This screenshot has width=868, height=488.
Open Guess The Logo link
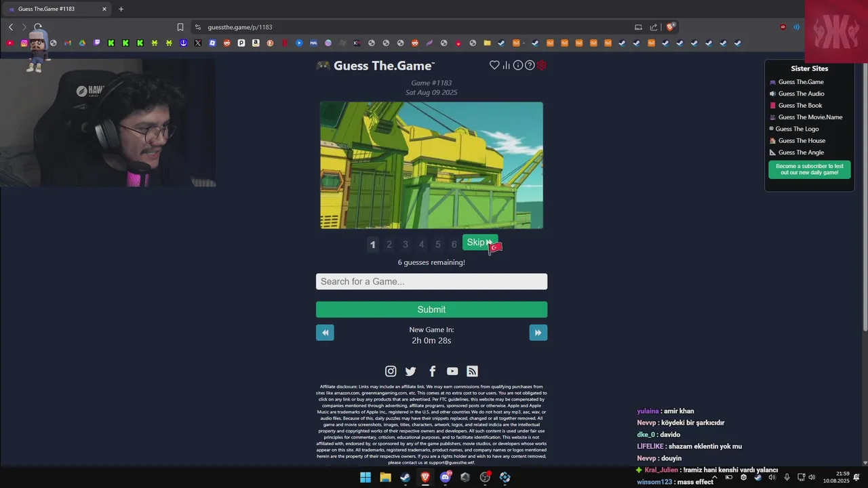797,129
